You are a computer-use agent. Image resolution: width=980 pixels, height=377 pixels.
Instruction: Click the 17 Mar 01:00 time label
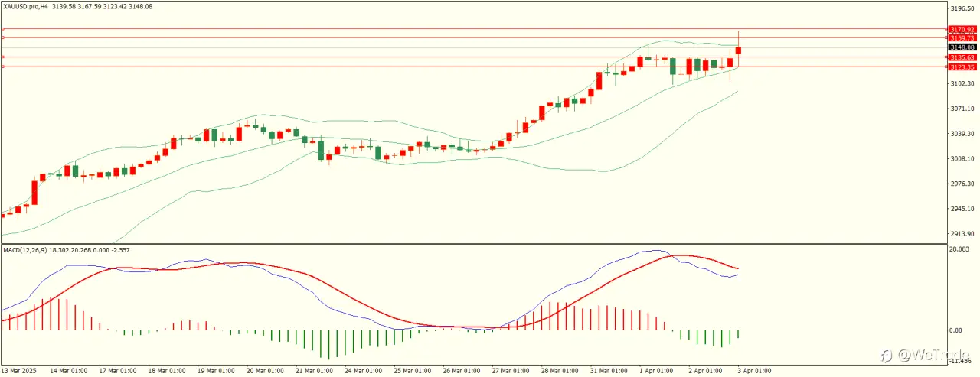click(x=116, y=371)
